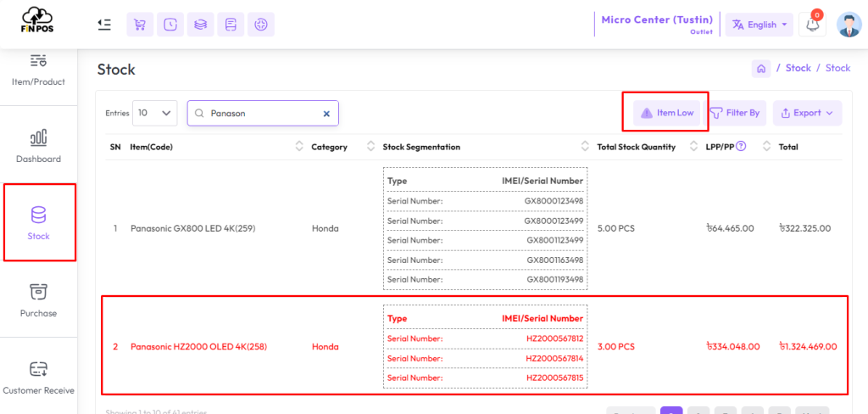868x414 pixels.
Task: Switch outlet via Micro Center (Tustin)
Action: coord(657,25)
